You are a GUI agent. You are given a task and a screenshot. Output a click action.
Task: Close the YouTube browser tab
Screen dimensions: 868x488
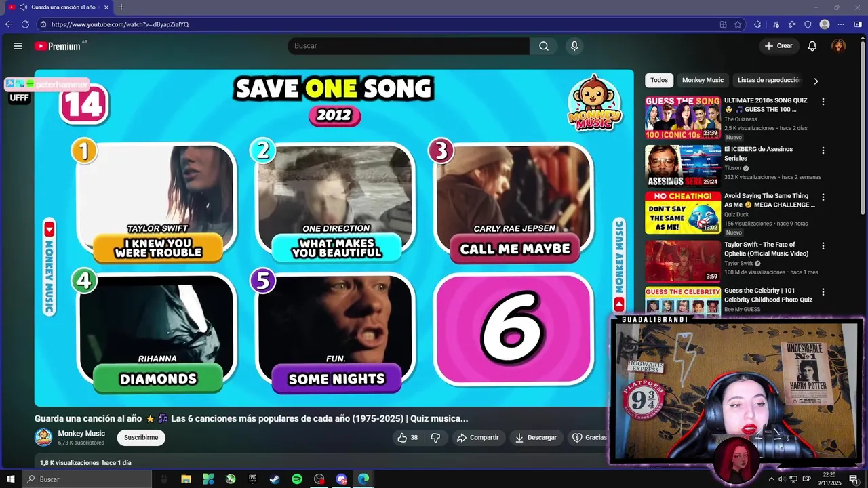(x=106, y=7)
